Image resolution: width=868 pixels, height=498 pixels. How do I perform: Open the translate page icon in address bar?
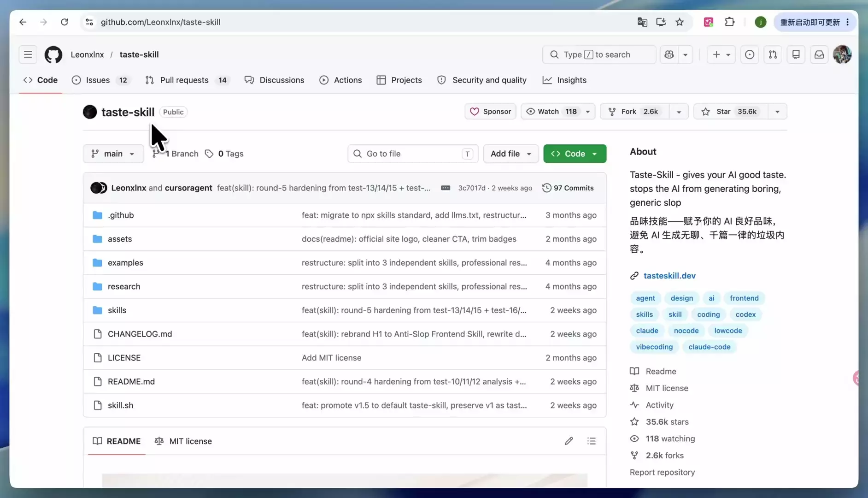pyautogui.click(x=642, y=22)
